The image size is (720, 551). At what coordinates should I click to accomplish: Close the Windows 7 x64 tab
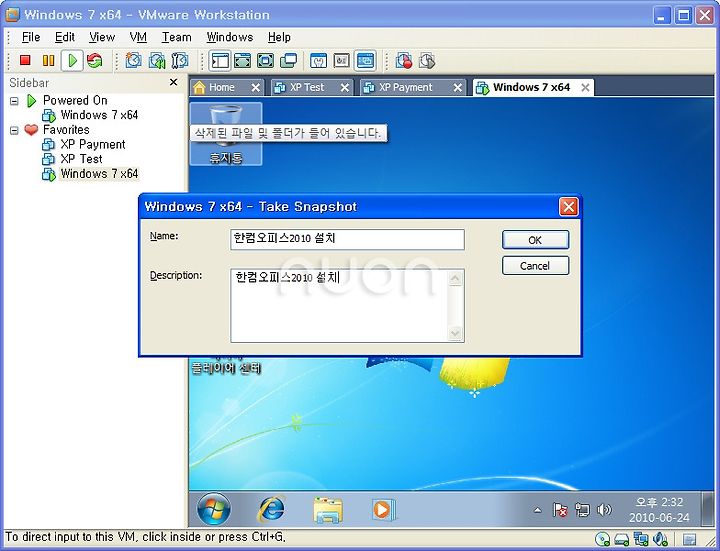coord(585,87)
